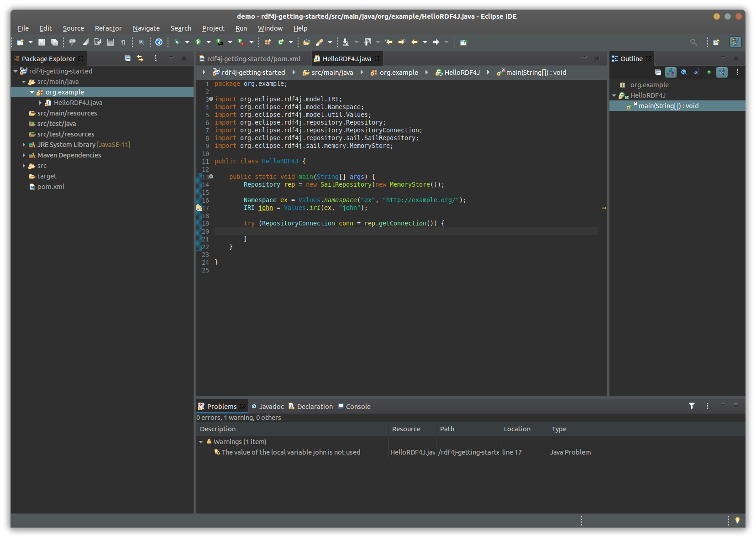756x539 pixels.
Task: Click the New Java Class icon
Action: click(x=281, y=42)
